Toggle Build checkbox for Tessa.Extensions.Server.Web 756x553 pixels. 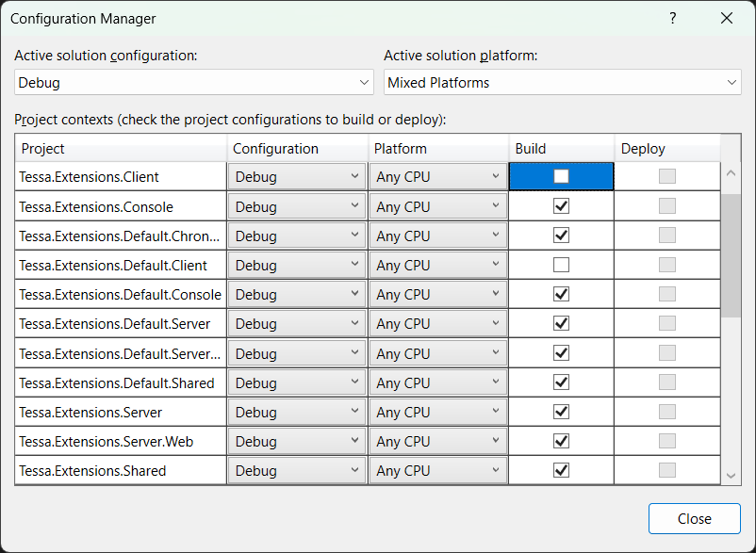(x=561, y=441)
